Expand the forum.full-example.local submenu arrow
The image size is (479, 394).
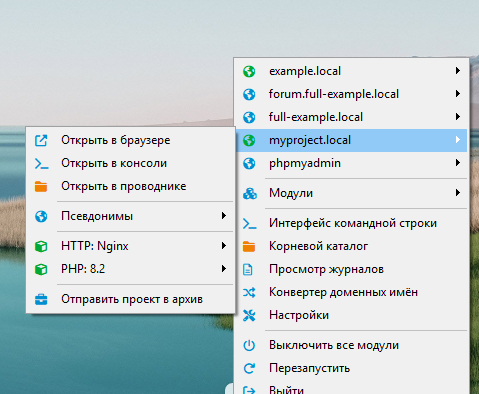458,94
